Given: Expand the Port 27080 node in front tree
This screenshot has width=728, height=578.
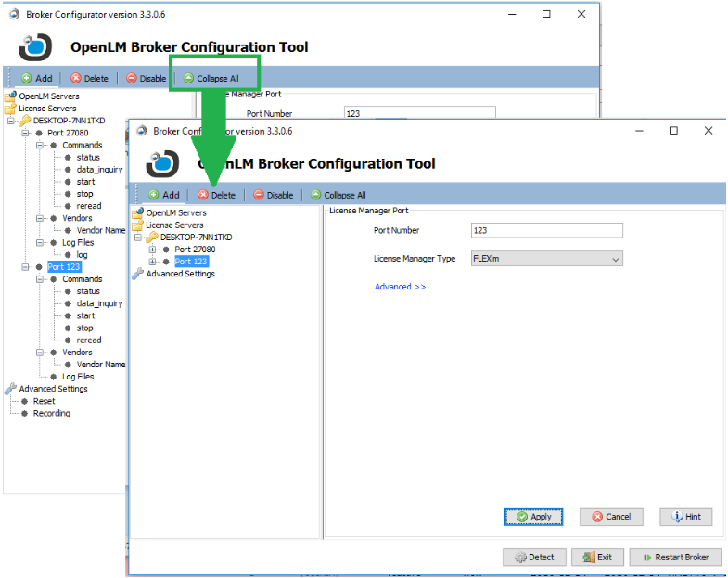Looking at the screenshot, I should (x=152, y=250).
